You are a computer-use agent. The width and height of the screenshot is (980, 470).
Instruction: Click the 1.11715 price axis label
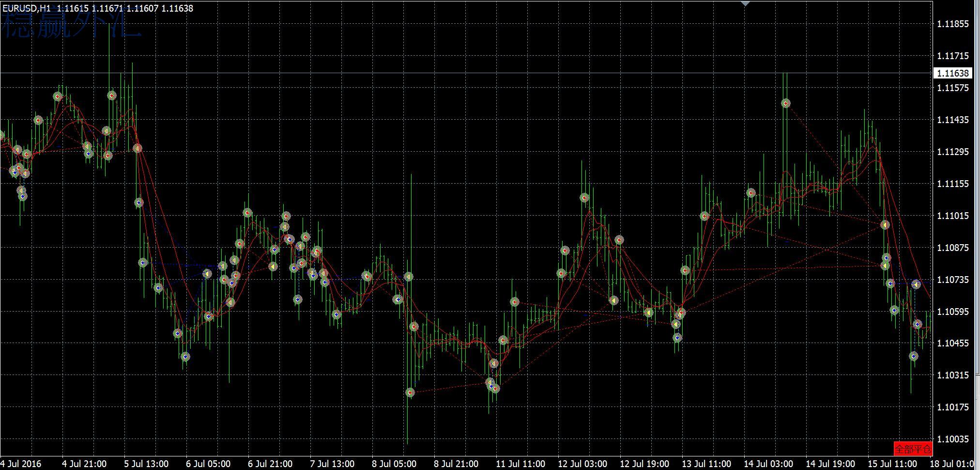[953, 56]
